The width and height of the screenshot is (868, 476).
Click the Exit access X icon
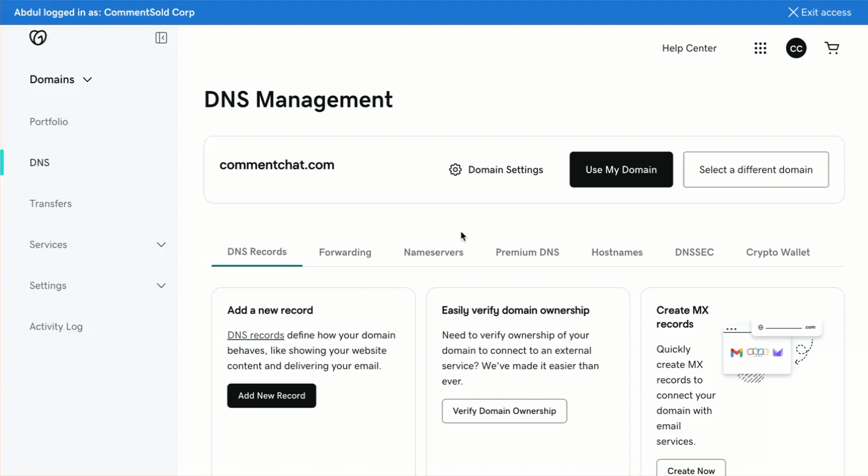point(792,12)
